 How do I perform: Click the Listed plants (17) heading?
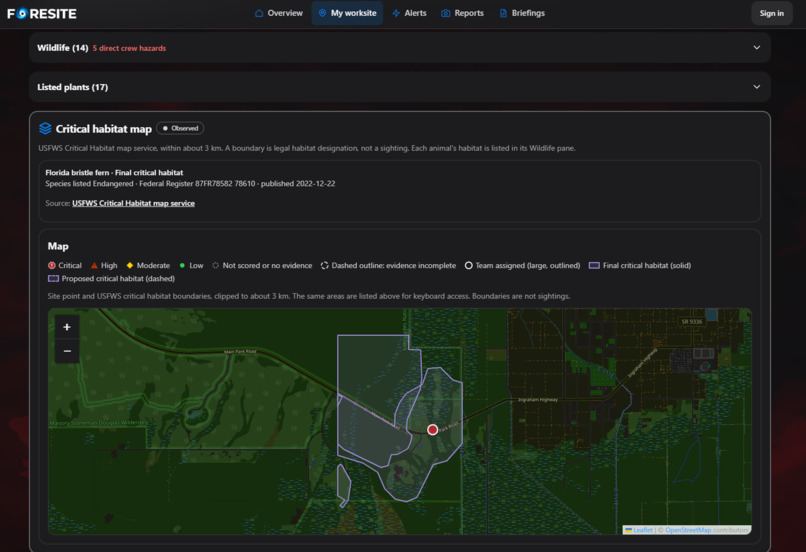[72, 87]
